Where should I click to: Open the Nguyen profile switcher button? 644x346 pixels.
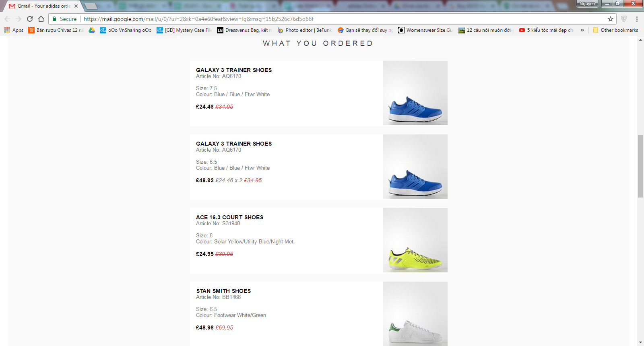click(587, 4)
